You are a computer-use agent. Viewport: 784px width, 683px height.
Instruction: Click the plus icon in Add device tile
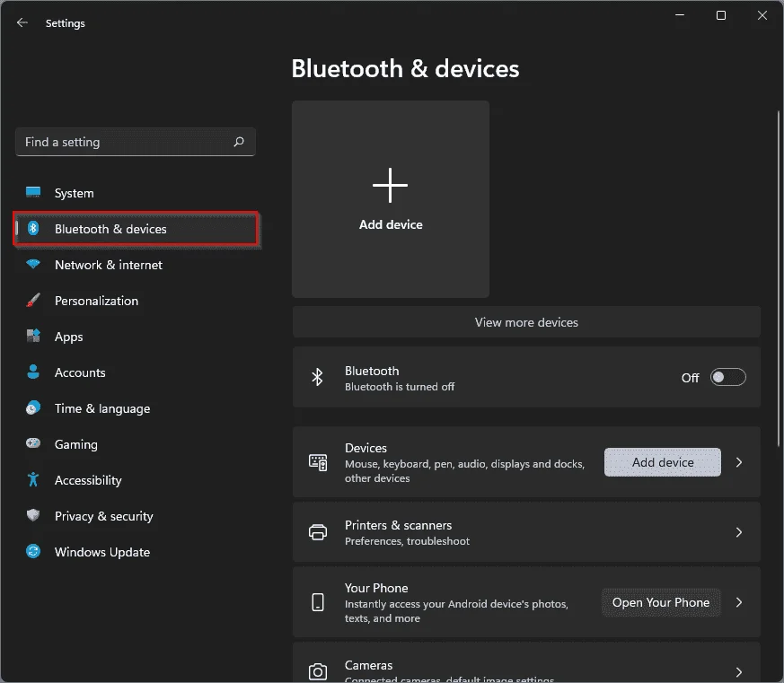pos(390,186)
